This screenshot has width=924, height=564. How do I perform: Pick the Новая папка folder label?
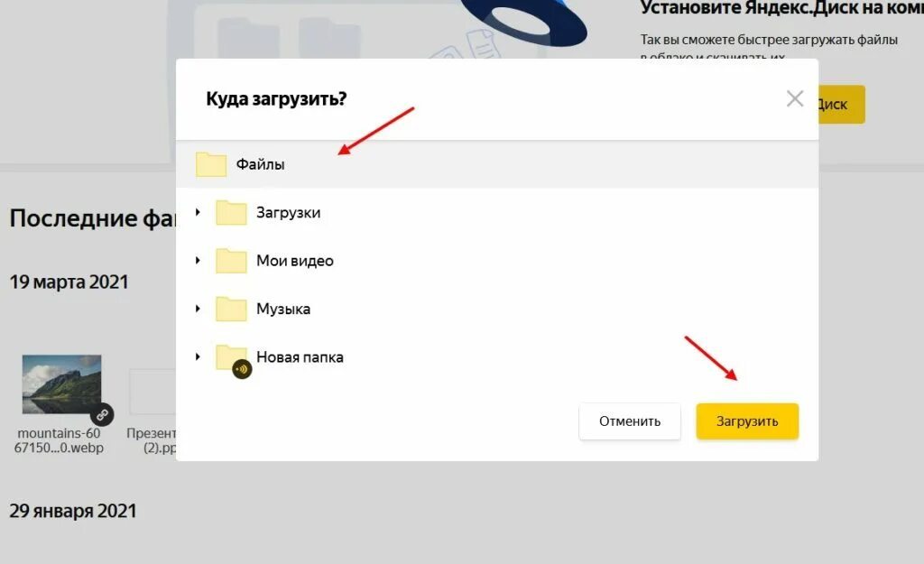[x=300, y=357]
